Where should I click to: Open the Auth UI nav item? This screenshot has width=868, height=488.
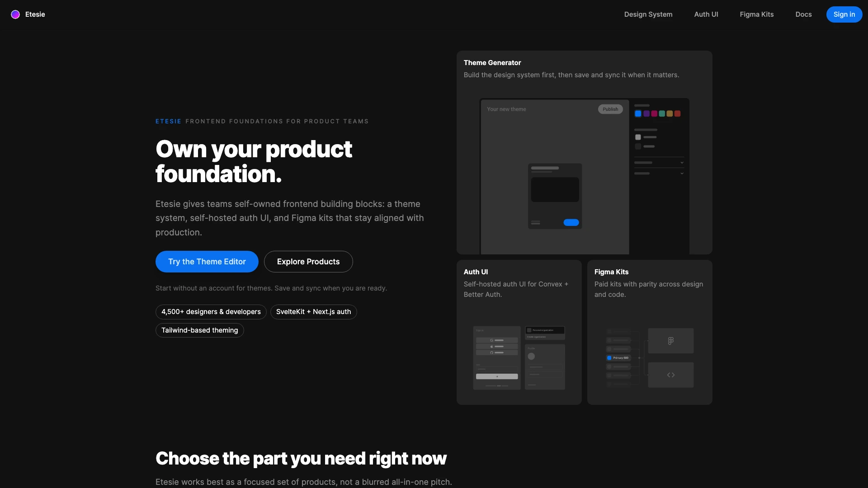click(x=706, y=14)
